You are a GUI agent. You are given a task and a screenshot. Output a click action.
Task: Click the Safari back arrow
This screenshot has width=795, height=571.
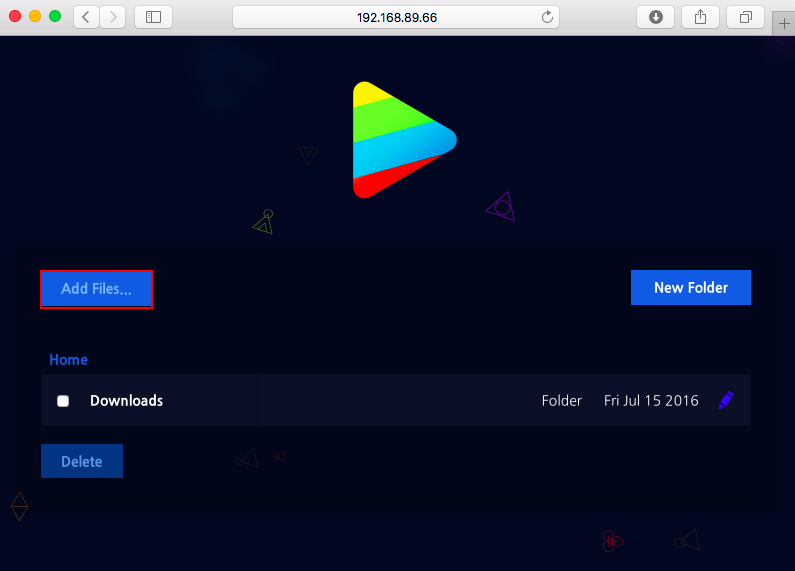click(x=86, y=17)
